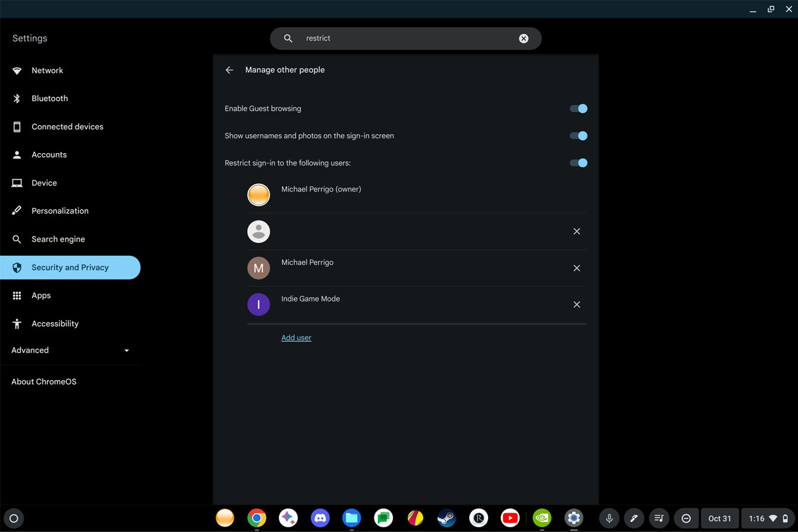This screenshot has width=798, height=532.
Task: Open the Oct 31 calendar date button
Action: tap(720, 518)
